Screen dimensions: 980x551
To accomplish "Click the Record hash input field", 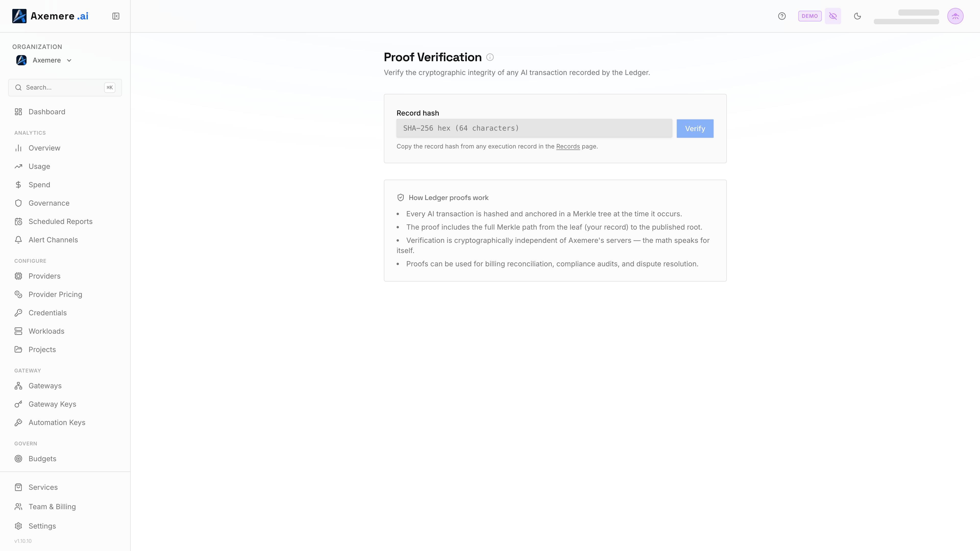I will click(x=534, y=129).
